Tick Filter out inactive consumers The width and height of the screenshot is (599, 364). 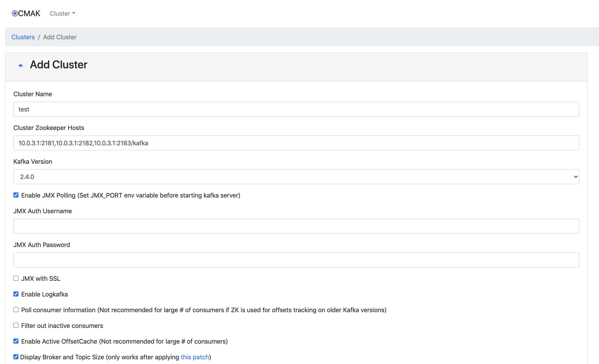16,325
